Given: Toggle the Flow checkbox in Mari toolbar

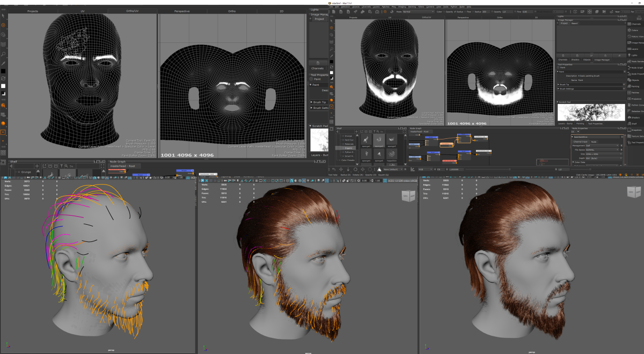Looking at the screenshot, I should pyautogui.click(x=465, y=12).
